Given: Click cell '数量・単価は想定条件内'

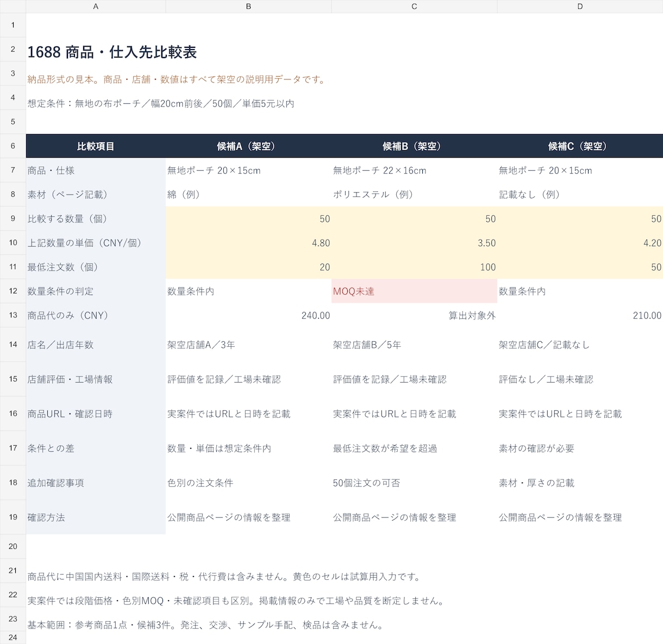Looking at the screenshot, I should pyautogui.click(x=248, y=448).
